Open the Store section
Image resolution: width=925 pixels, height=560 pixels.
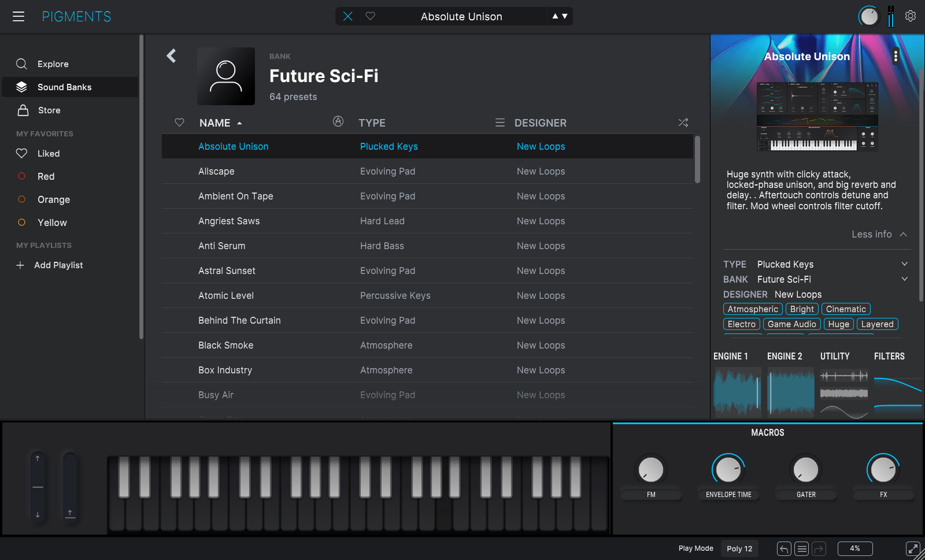(49, 110)
